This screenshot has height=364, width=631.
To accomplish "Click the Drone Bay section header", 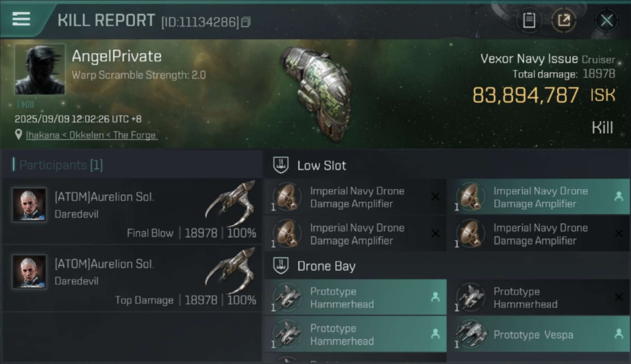I will (326, 266).
